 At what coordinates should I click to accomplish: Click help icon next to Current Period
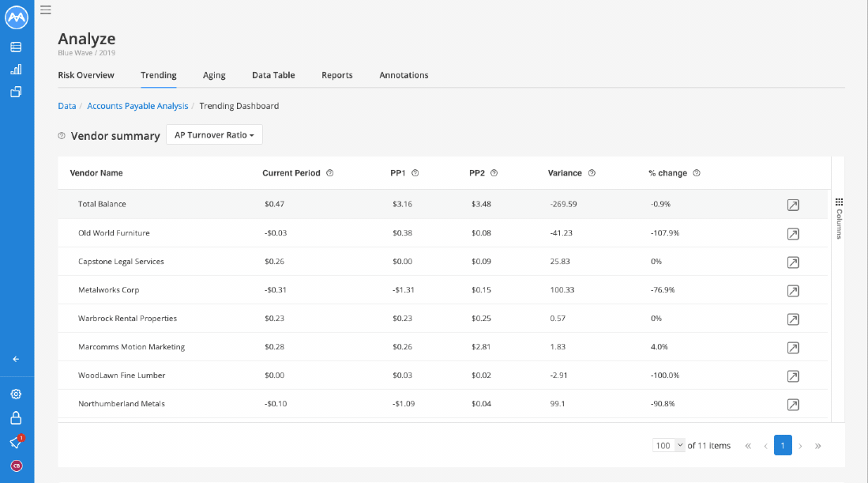tap(330, 173)
